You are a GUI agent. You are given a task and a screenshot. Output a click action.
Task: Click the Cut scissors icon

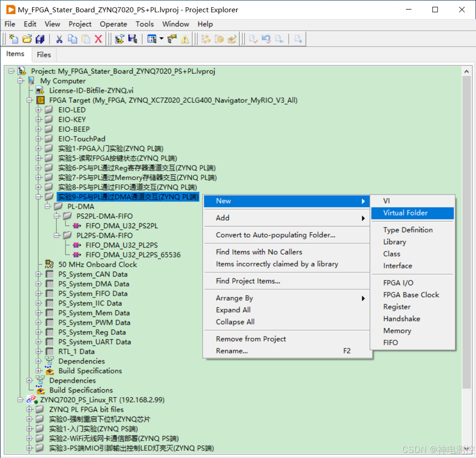[59, 39]
